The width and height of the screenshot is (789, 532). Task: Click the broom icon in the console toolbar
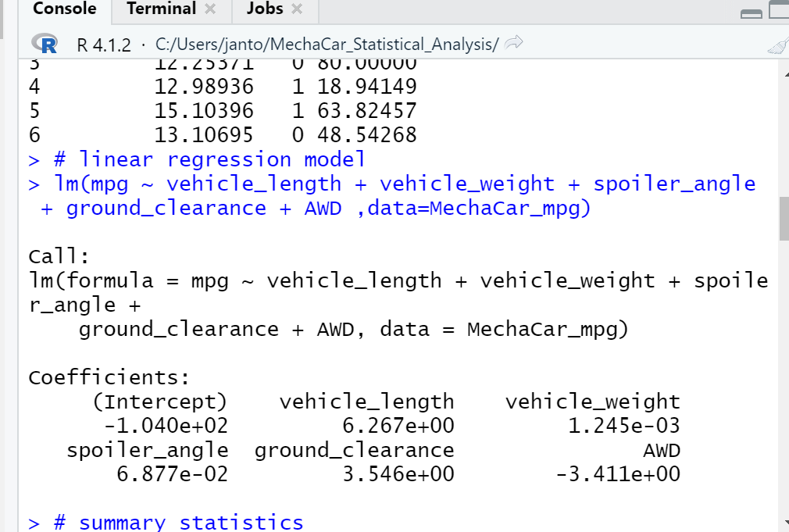pyautogui.click(x=777, y=45)
